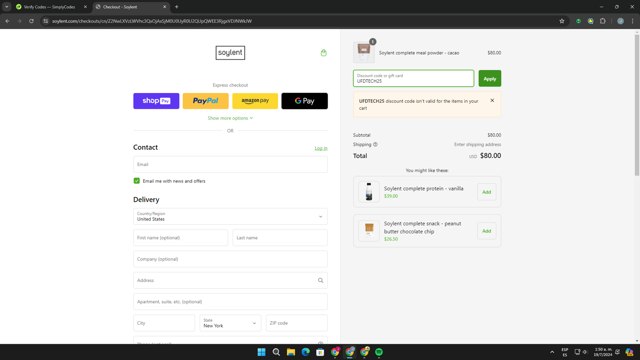This screenshot has height=360, width=640.
Task: Open the Windows Start menu
Action: 262,352
